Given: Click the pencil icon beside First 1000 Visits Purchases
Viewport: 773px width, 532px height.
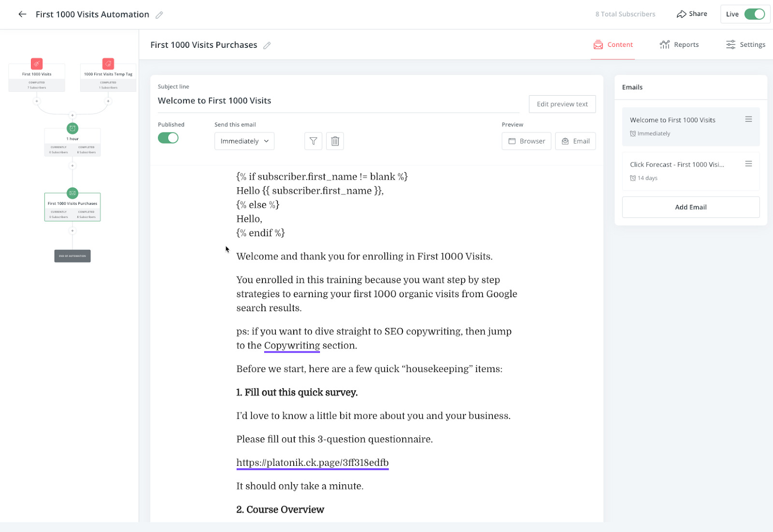Looking at the screenshot, I should point(267,45).
